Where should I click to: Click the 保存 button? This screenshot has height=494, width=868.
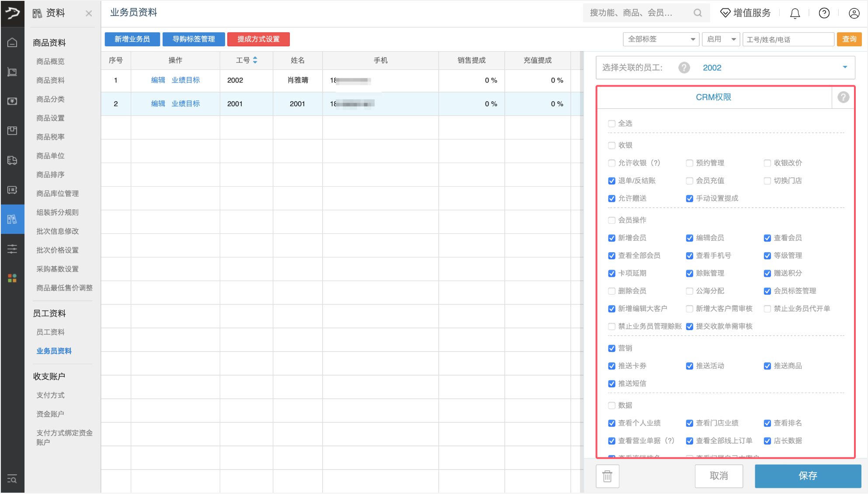[807, 476]
